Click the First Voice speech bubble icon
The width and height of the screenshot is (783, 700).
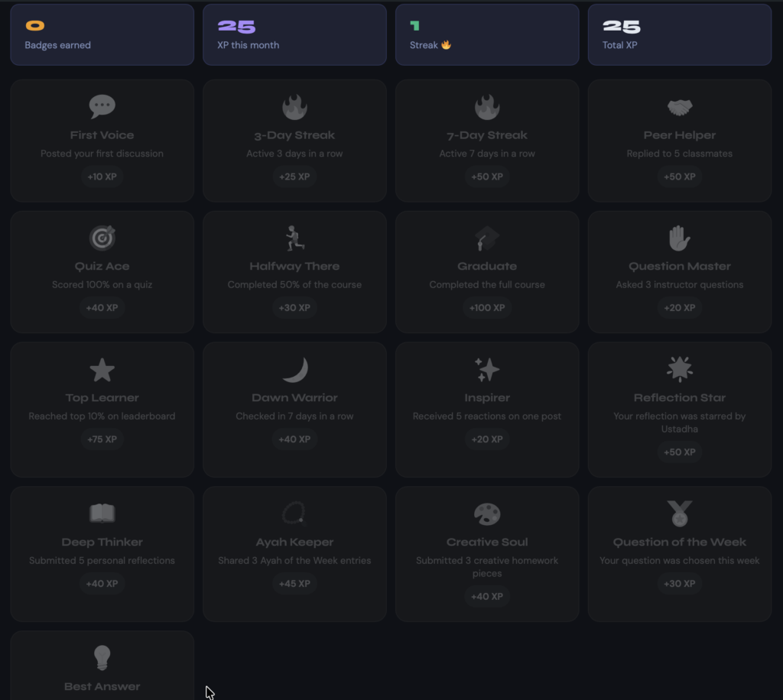(x=102, y=106)
